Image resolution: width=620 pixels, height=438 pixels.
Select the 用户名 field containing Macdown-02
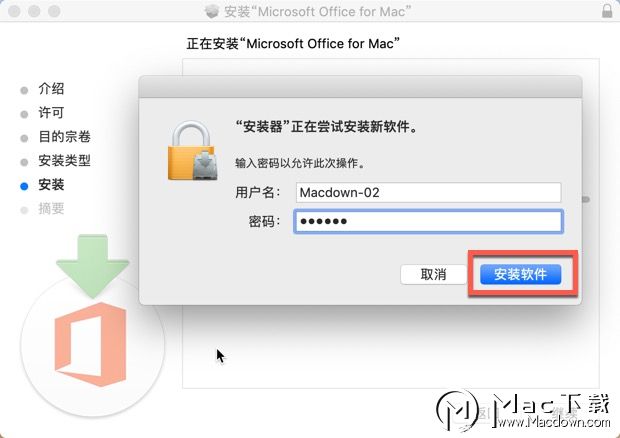[428, 193]
